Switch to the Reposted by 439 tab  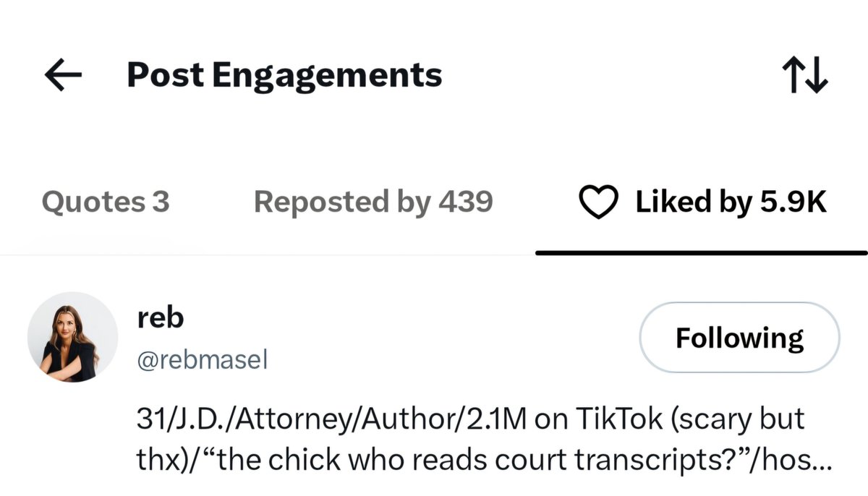pos(373,202)
